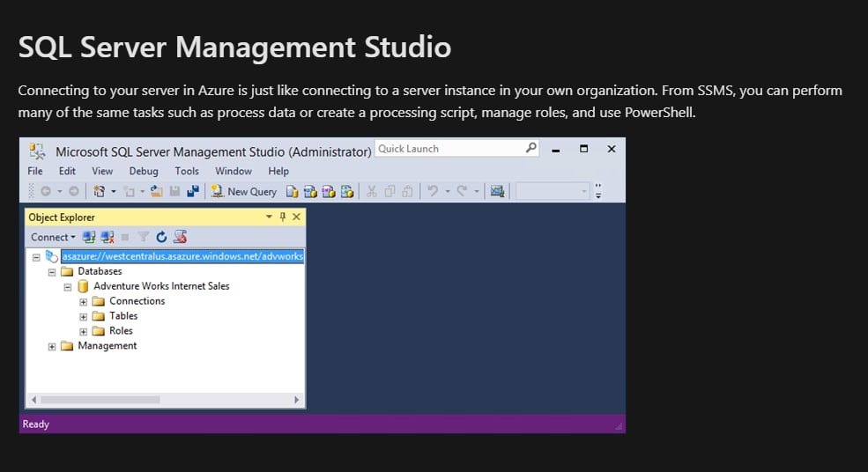Select the Databases folder
This screenshot has width=868, height=472.
click(x=100, y=271)
